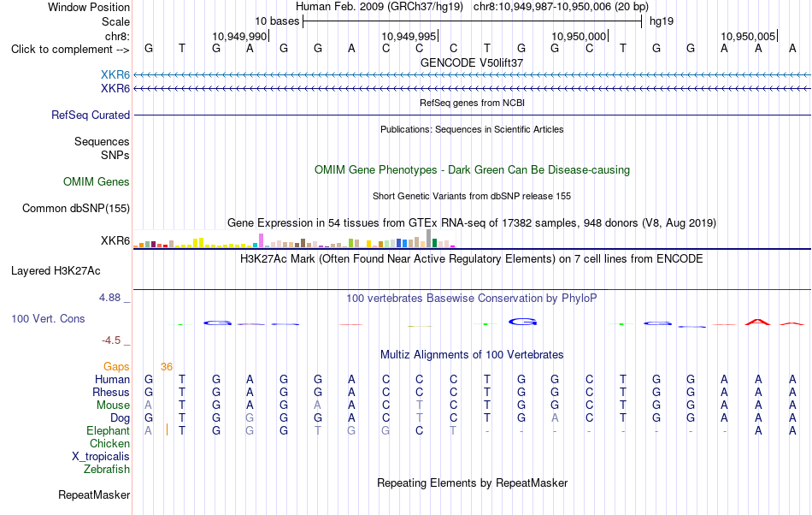Click the black XKR6 GTEx expression label
The height and width of the screenshot is (515, 812).
(x=115, y=241)
